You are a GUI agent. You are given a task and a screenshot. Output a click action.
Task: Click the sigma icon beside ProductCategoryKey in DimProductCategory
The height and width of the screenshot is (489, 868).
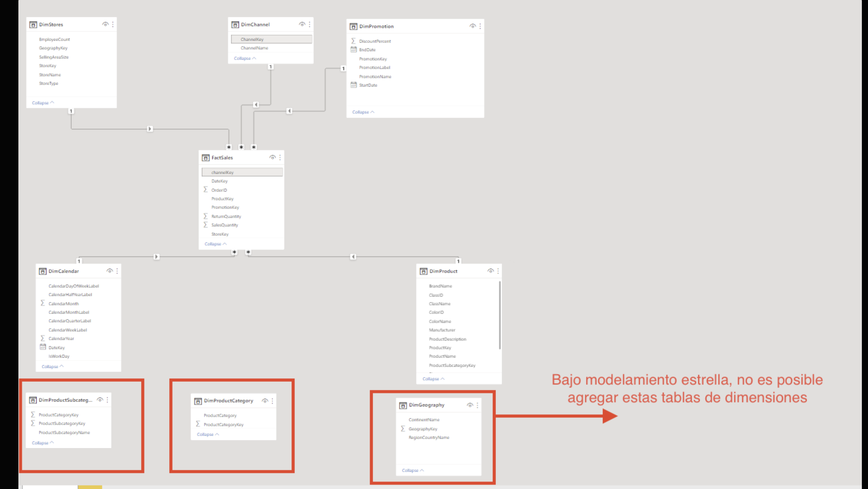point(197,424)
